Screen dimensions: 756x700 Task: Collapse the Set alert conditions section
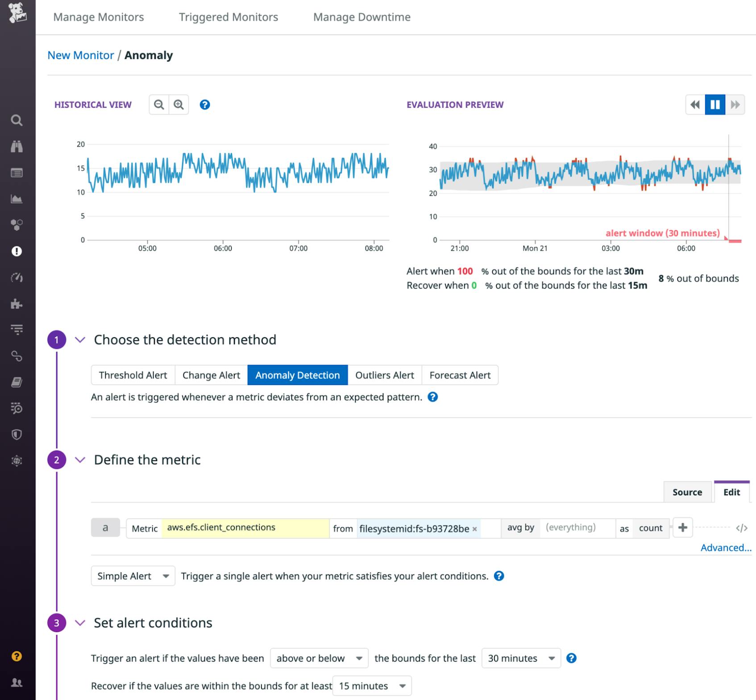tap(80, 623)
